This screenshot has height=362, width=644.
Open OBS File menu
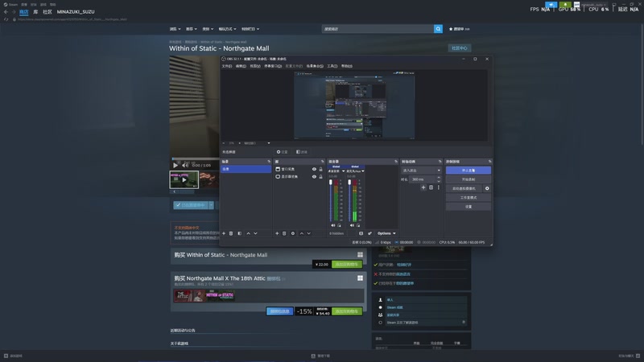[x=227, y=66]
